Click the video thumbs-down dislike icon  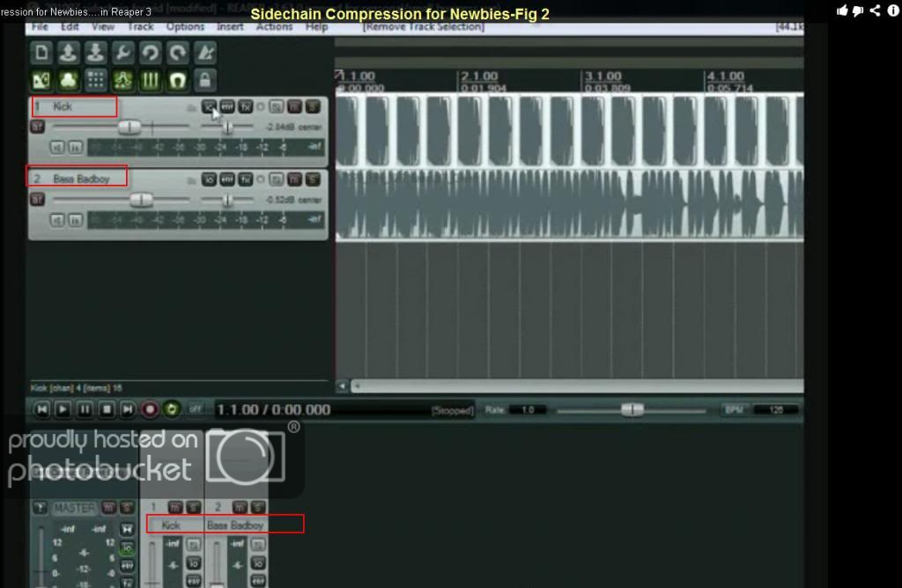(858, 11)
